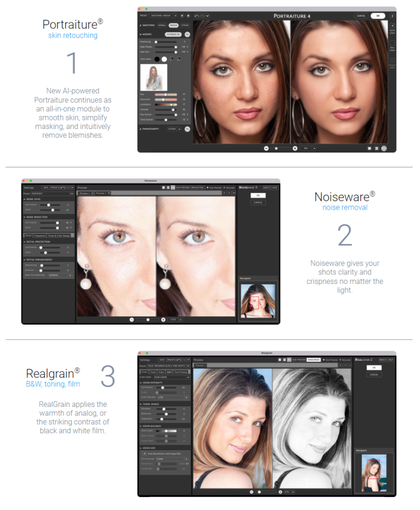Zoom in with plus icon in Noiseware
Viewport: 420px width, 510px height.
163,320
